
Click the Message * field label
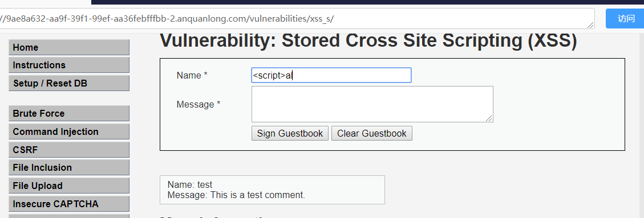[199, 105]
